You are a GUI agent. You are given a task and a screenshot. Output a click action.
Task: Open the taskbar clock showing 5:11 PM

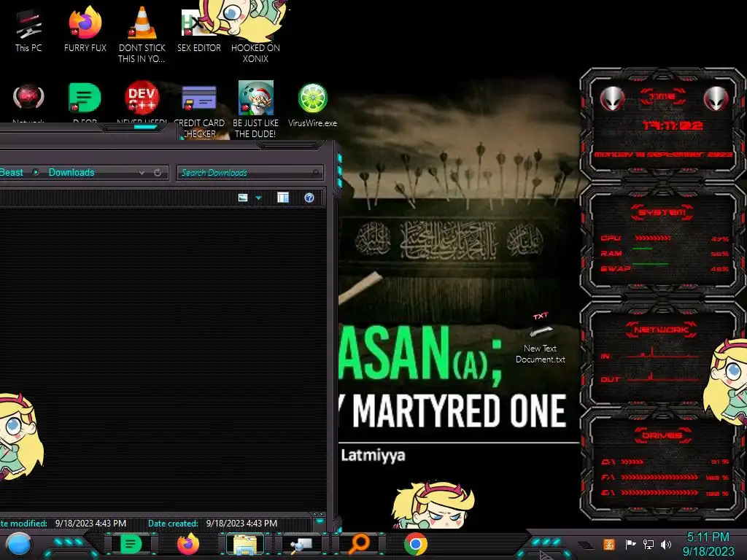tap(708, 544)
